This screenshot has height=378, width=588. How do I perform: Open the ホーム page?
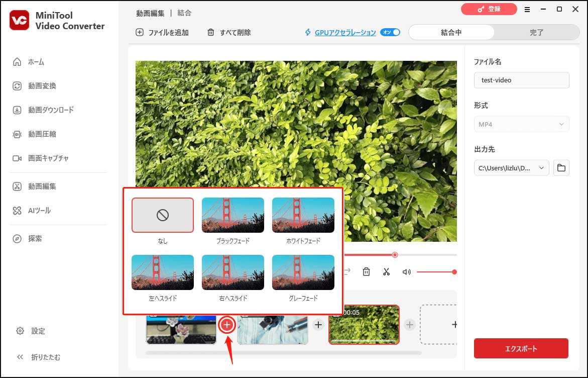pyautogui.click(x=29, y=62)
